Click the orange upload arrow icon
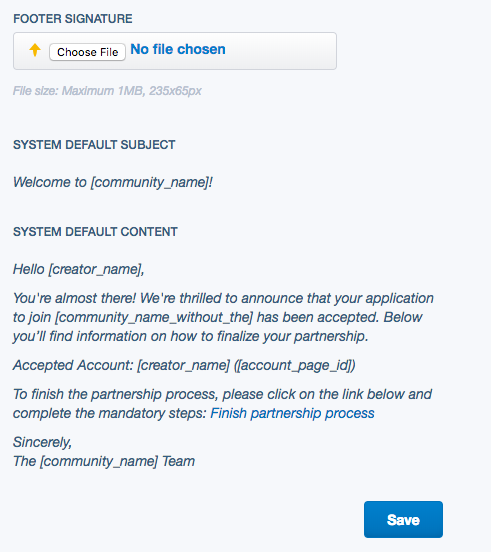 click(x=35, y=50)
